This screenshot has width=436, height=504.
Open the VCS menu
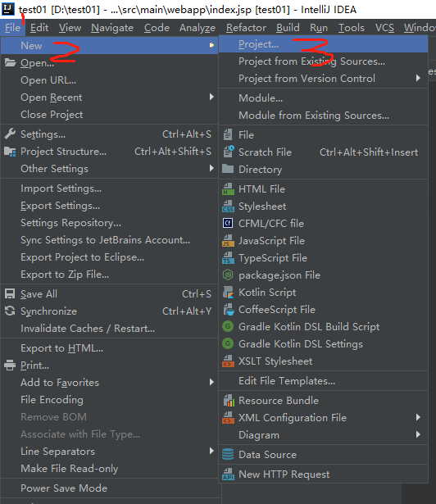[384, 28]
